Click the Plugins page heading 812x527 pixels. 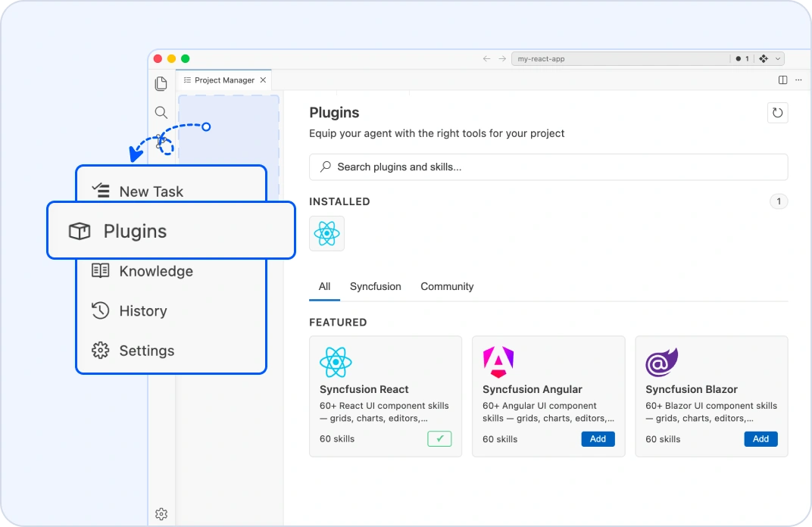[334, 112]
